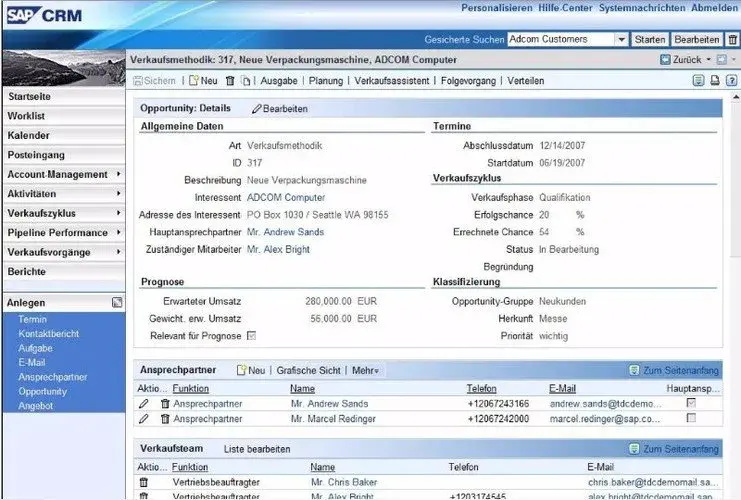The image size is (741, 500).
Task: Toggle the Relevant für Prognose checkbox
Action: [251, 335]
